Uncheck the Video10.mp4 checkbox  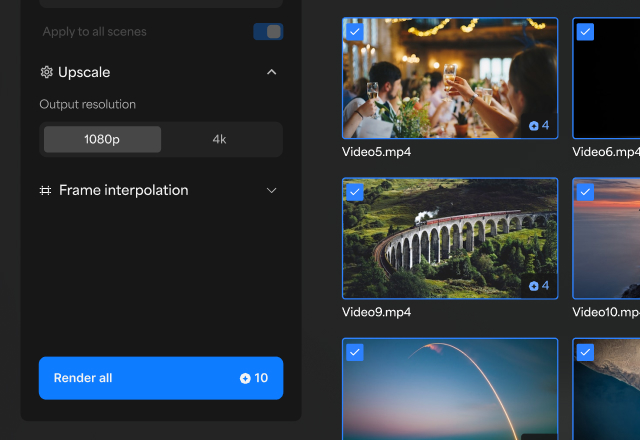(585, 192)
